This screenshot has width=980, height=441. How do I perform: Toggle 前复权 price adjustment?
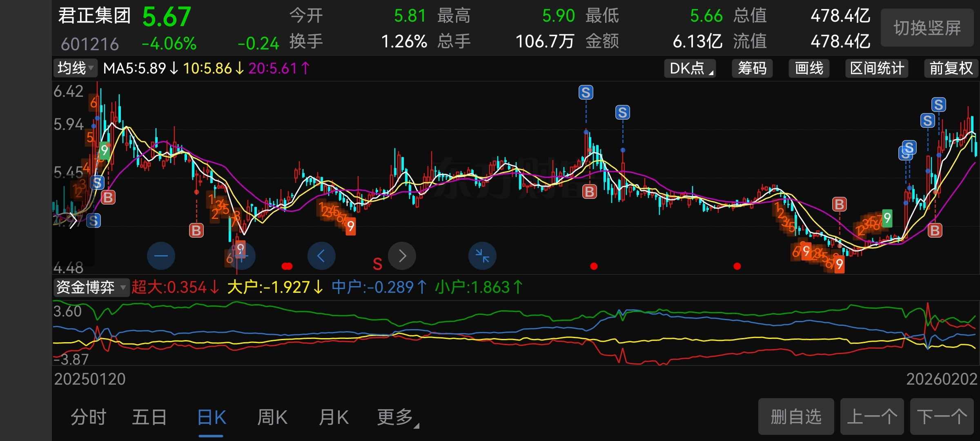point(951,68)
